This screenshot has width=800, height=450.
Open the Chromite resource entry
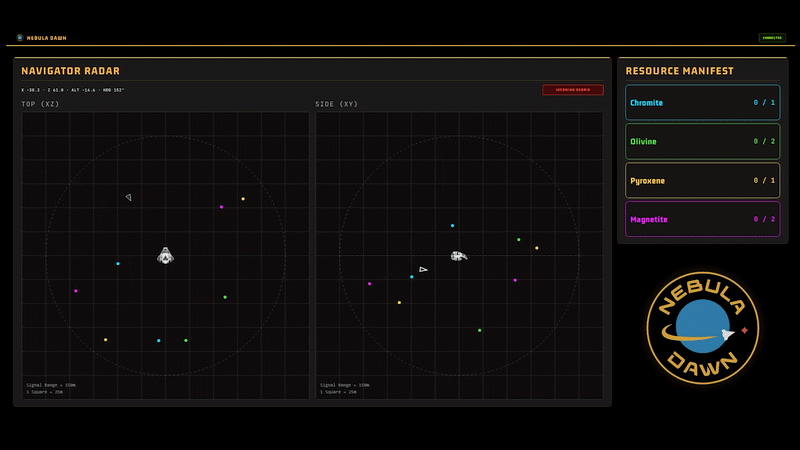pyautogui.click(x=703, y=103)
